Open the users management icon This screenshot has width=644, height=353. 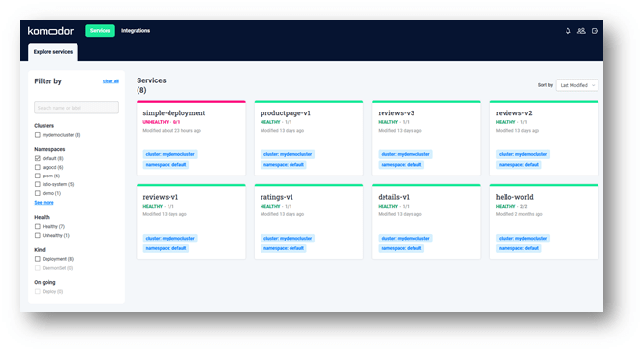pyautogui.click(x=581, y=31)
